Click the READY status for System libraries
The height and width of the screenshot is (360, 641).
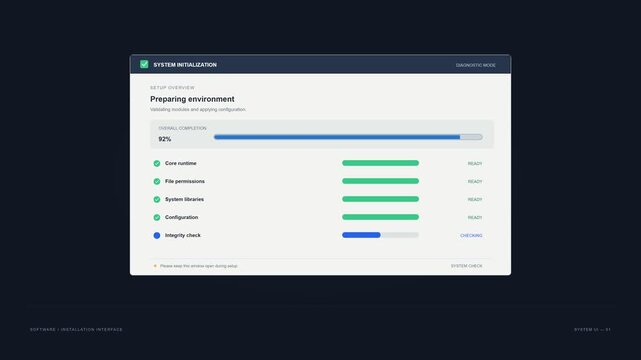point(475,199)
